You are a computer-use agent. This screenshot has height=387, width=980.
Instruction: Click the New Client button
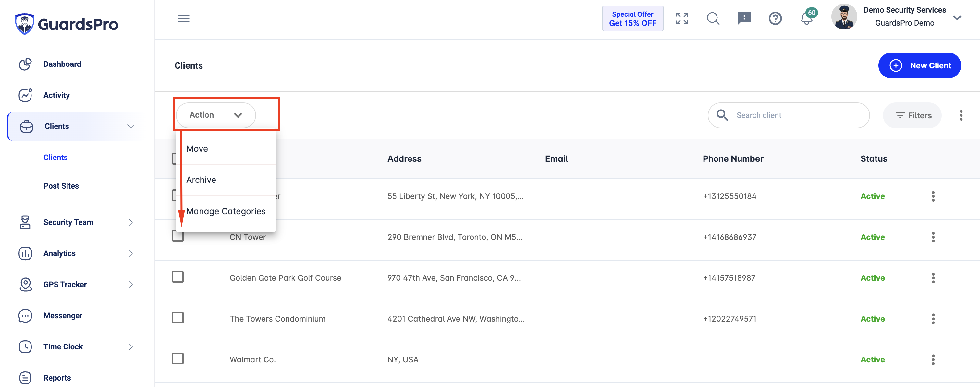click(x=919, y=65)
